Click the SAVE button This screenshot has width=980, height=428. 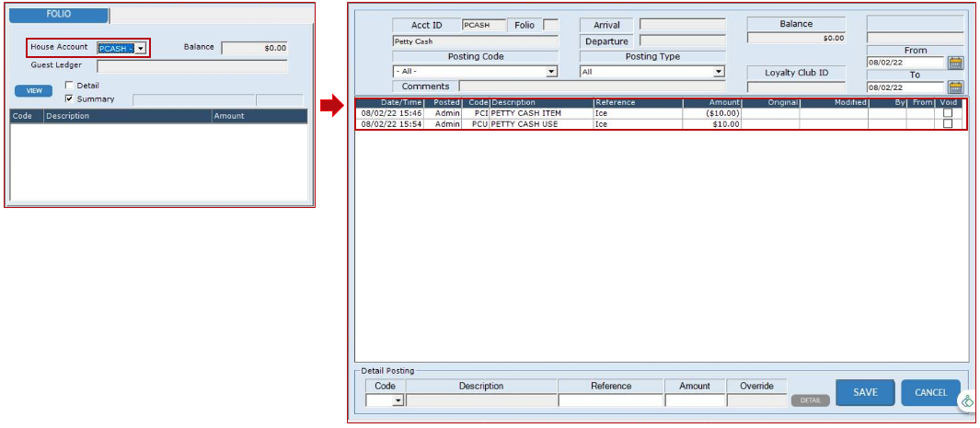click(x=864, y=392)
